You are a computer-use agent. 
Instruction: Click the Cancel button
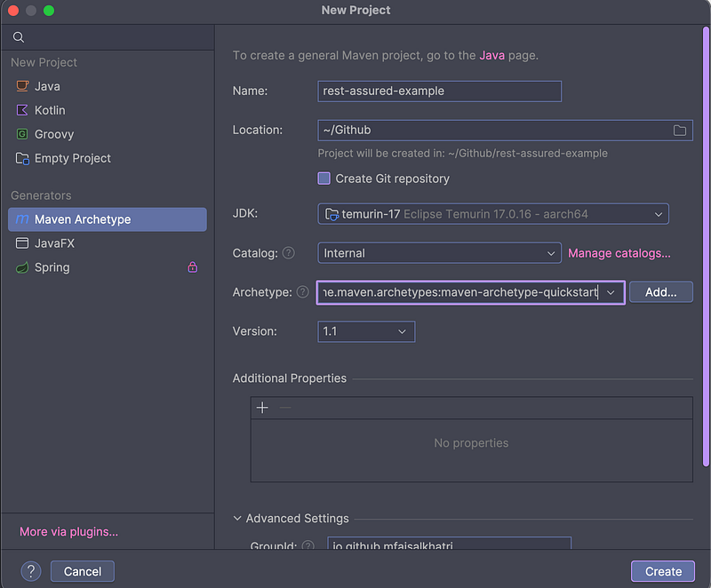tap(83, 571)
